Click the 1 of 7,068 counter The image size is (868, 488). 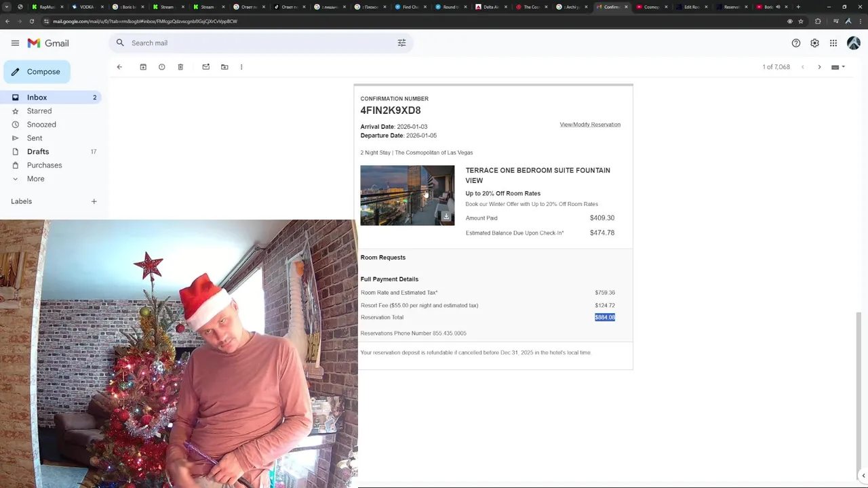776,67
